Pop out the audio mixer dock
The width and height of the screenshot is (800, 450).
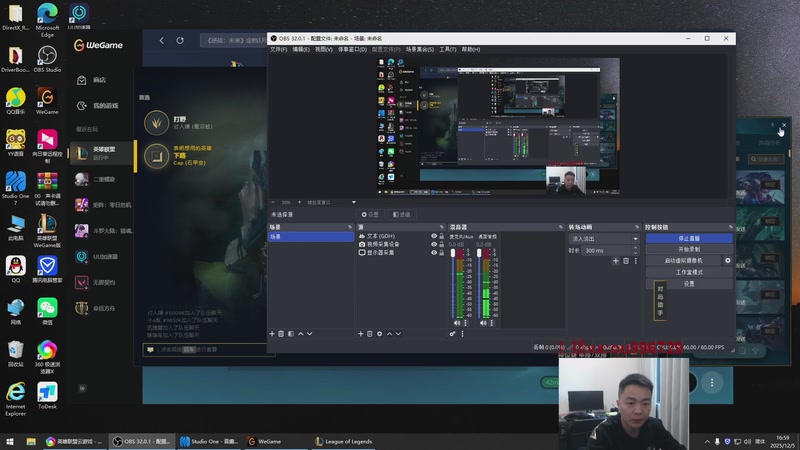coord(561,227)
